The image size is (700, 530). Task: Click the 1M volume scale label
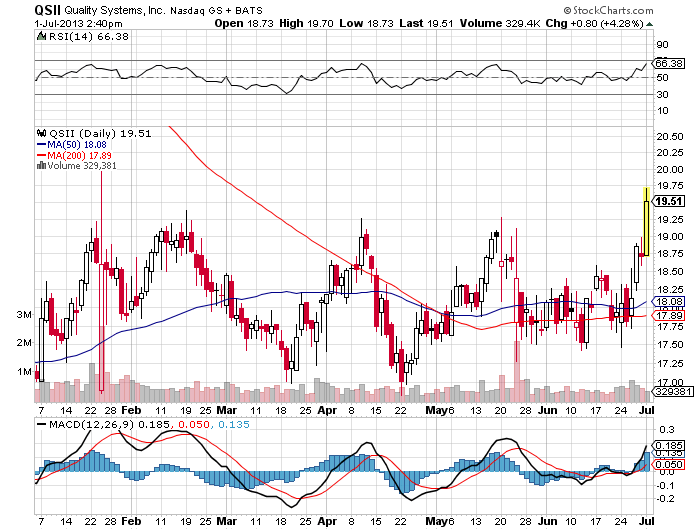click(x=25, y=371)
